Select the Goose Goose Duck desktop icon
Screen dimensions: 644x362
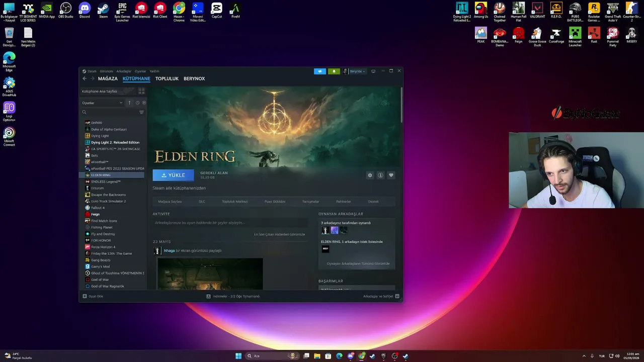pyautogui.click(x=537, y=37)
